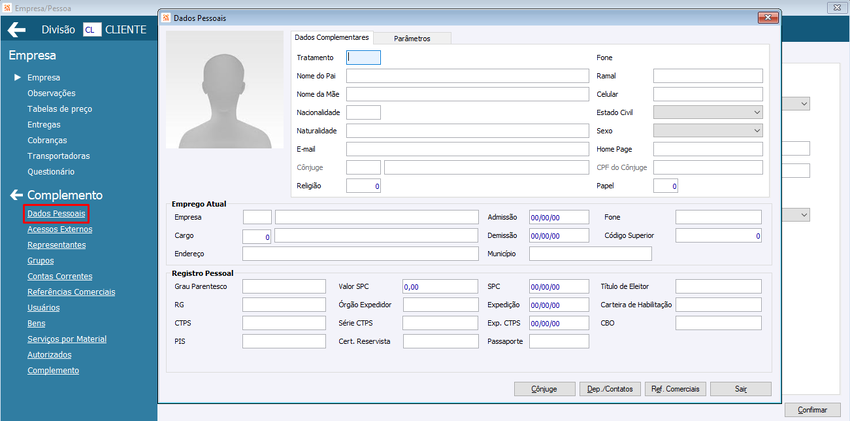
Task: Click the Código Superior field
Action: click(718, 236)
